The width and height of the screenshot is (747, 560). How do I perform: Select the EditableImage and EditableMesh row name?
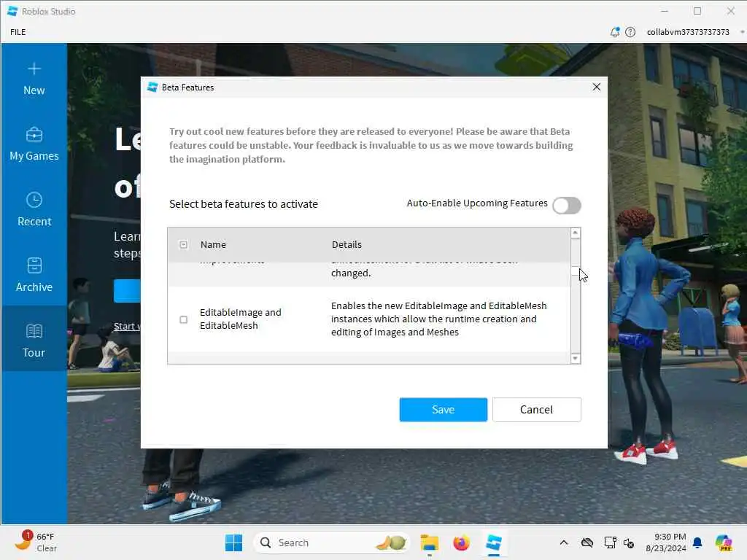tap(240, 319)
